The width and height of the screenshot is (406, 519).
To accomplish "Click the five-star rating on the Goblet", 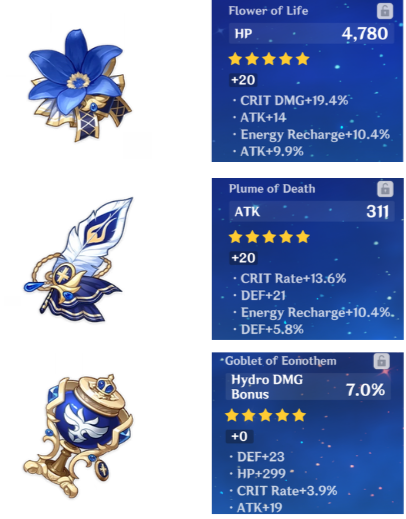I will pyautogui.click(x=266, y=415).
